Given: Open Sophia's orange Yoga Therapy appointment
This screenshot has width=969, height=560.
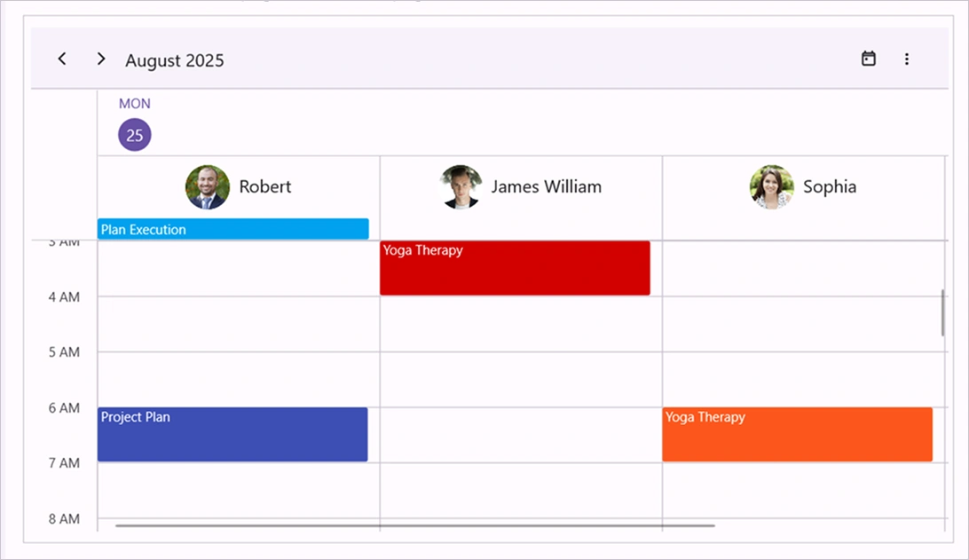Looking at the screenshot, I should click(x=797, y=434).
